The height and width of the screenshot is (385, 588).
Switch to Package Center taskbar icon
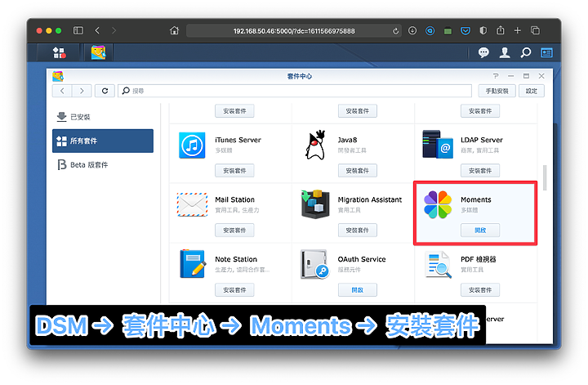pyautogui.click(x=98, y=53)
